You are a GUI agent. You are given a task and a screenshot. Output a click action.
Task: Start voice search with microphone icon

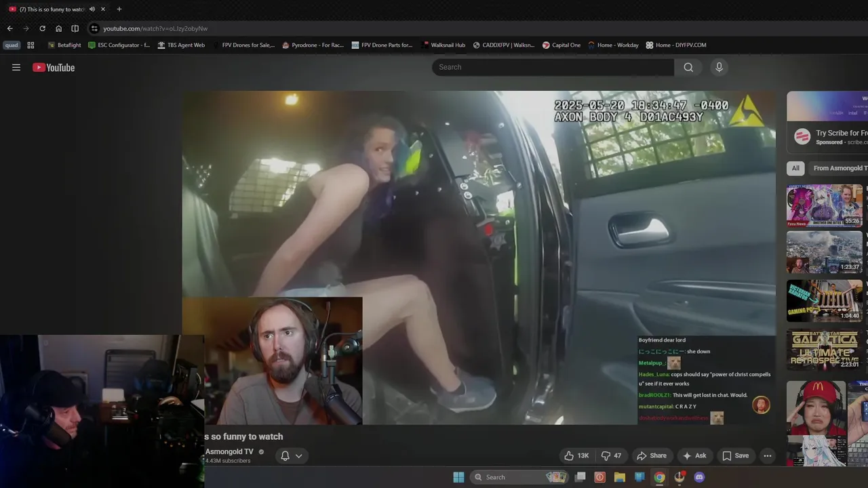(719, 67)
